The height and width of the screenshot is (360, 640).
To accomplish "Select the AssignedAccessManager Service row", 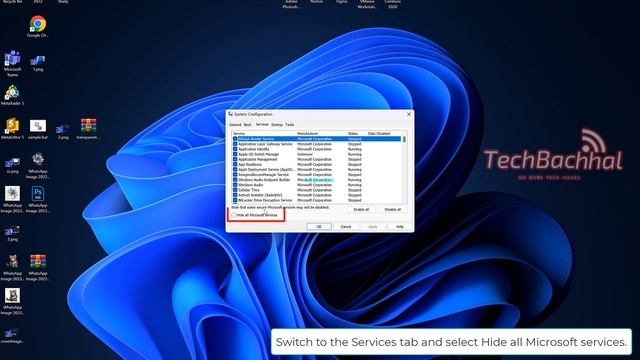I will 317,175.
